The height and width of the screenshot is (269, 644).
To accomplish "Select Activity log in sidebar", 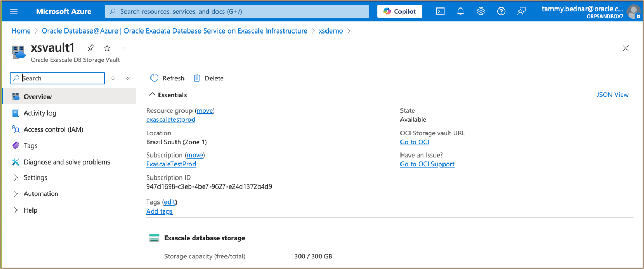I will tap(40, 113).
